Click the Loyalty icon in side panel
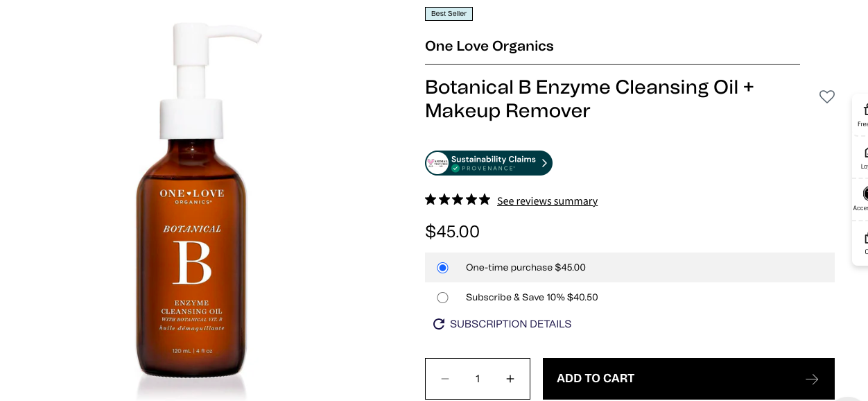This screenshot has width=868, height=401. 865,152
